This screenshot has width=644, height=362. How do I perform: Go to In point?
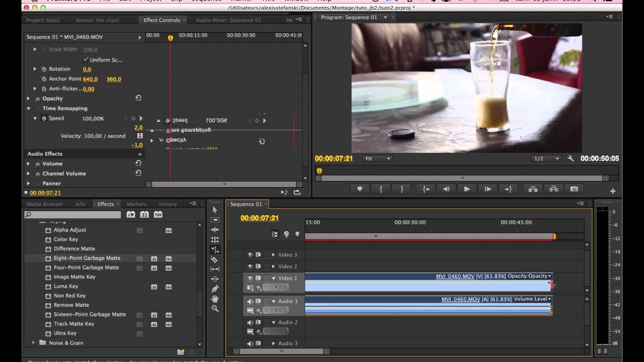point(426,189)
